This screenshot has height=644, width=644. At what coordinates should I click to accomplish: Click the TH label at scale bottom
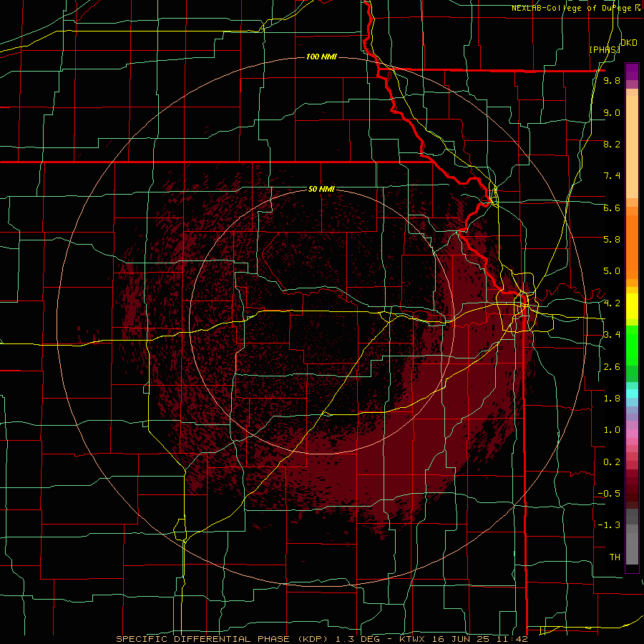615,557
